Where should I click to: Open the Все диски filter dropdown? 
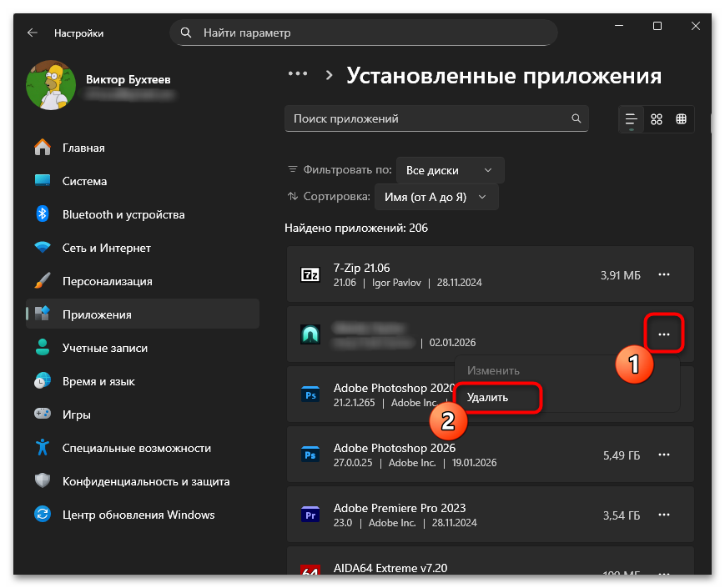pyautogui.click(x=450, y=170)
